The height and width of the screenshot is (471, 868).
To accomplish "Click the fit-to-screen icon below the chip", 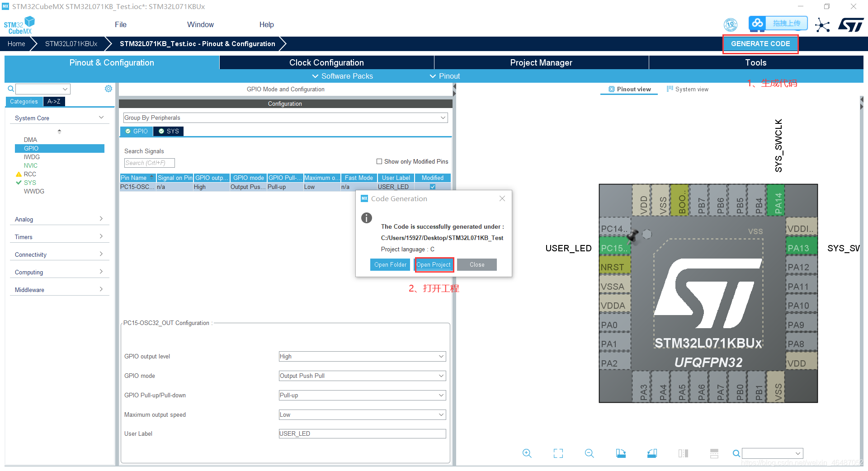I will click(x=558, y=453).
